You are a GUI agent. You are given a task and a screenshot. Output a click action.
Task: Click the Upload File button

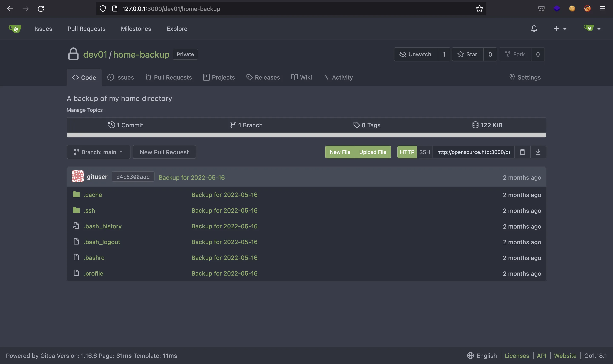pyautogui.click(x=373, y=152)
